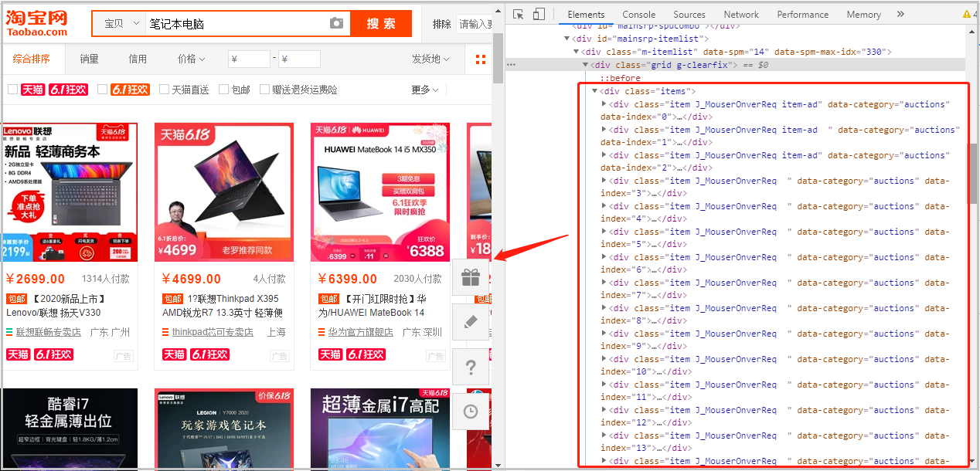Open the 酷睿i7 轻金属薄出位 thumbnail
980x471 pixels.
tap(70, 429)
